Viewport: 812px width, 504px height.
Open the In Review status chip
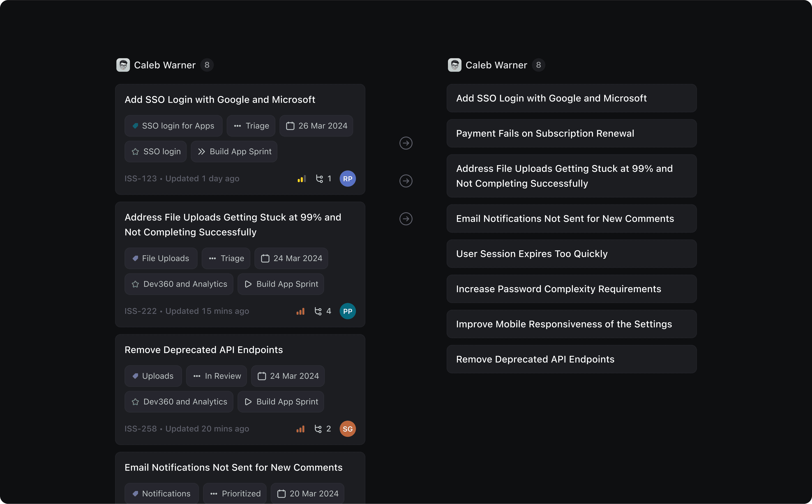[217, 376]
